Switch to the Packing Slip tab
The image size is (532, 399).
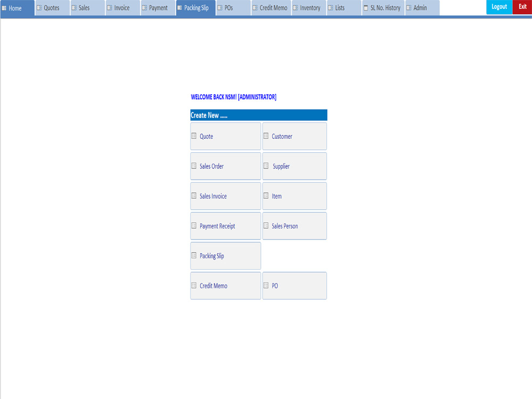click(196, 8)
